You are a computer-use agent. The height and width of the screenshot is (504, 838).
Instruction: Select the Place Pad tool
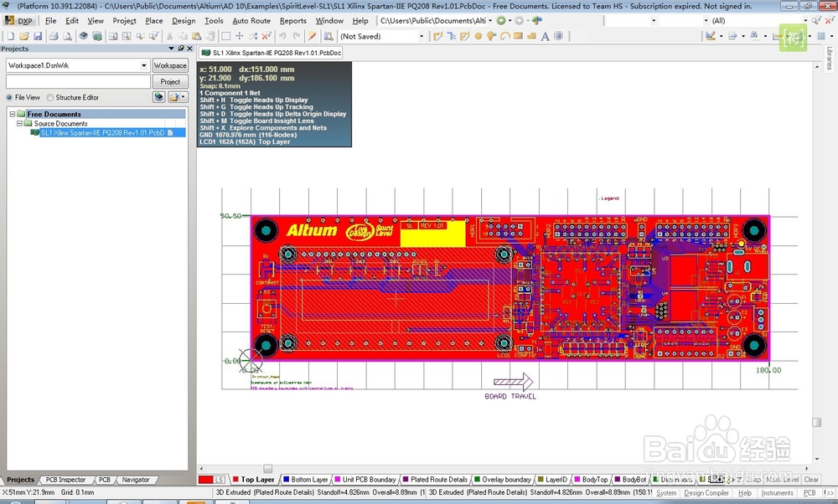(x=478, y=36)
